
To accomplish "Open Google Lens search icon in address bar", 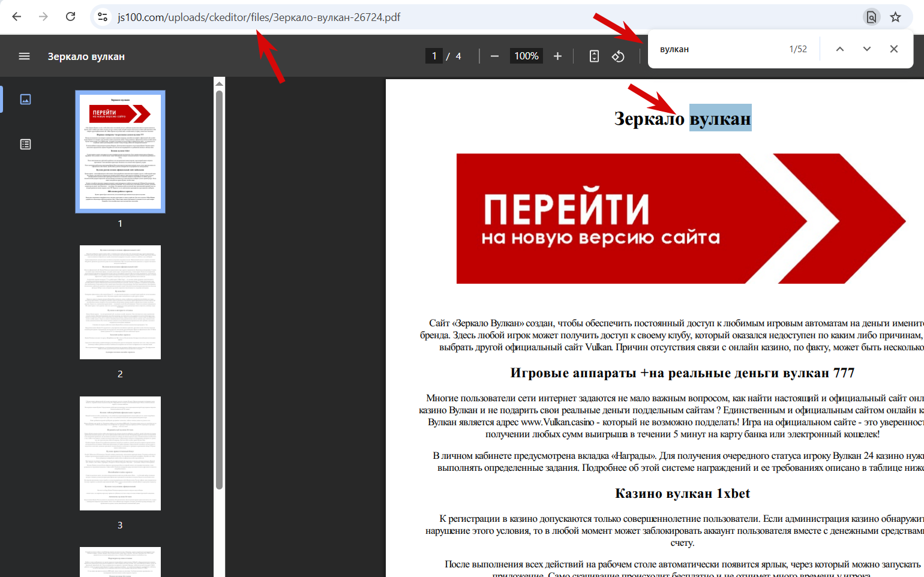I will click(871, 17).
